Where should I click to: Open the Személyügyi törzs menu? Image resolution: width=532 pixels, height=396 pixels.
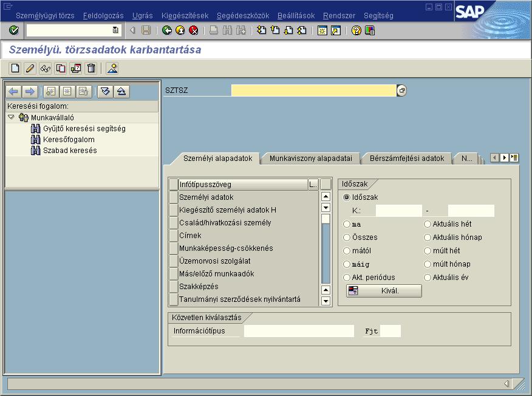pyautogui.click(x=45, y=16)
